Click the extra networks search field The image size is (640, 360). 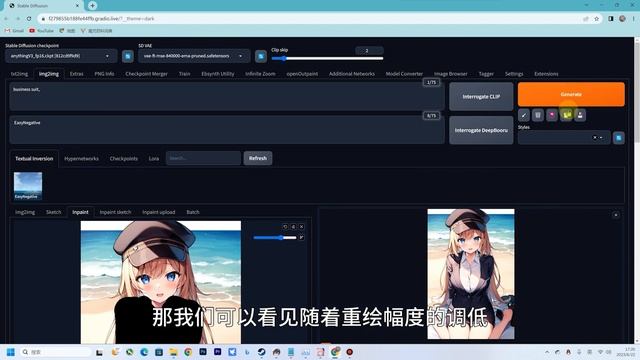tap(203, 158)
